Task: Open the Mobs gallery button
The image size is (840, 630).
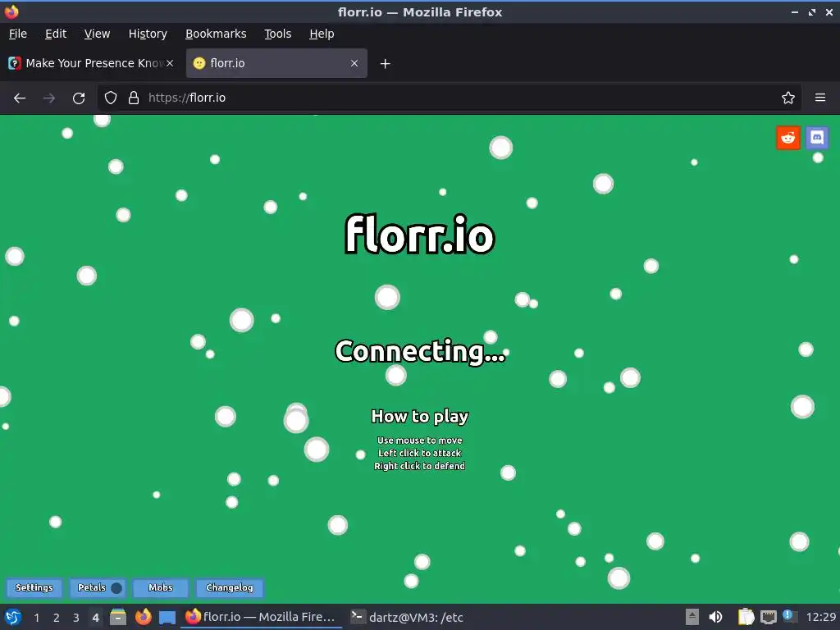Action: tap(161, 587)
